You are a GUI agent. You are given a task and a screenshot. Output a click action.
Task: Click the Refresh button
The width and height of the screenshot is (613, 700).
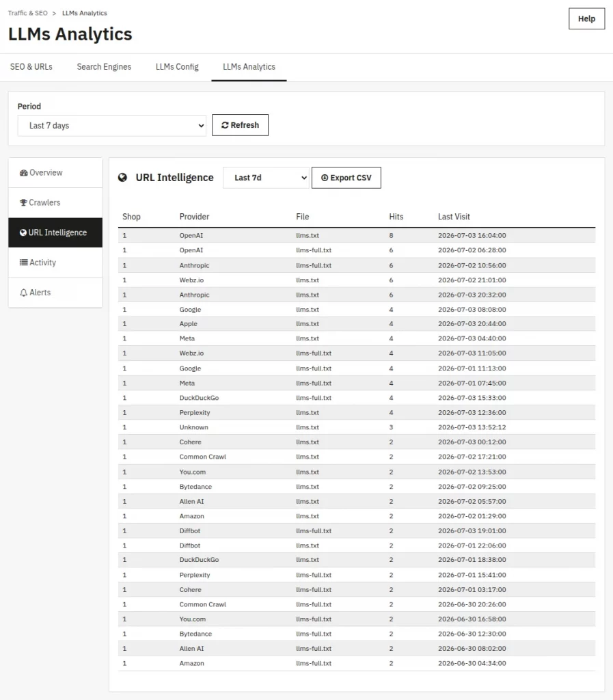tap(240, 125)
